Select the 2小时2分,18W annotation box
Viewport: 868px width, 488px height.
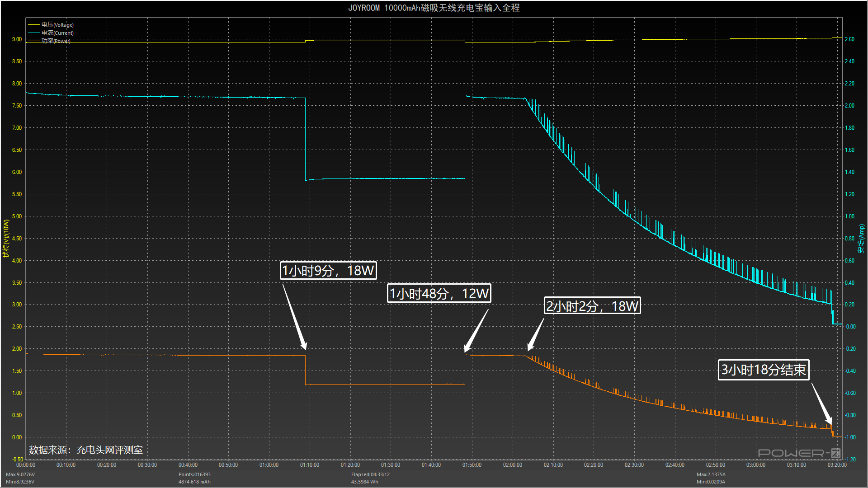(x=592, y=306)
